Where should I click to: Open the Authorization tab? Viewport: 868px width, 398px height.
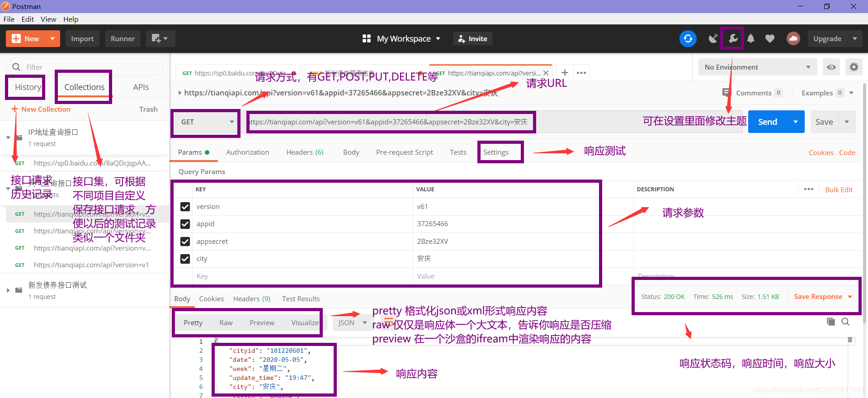247,152
